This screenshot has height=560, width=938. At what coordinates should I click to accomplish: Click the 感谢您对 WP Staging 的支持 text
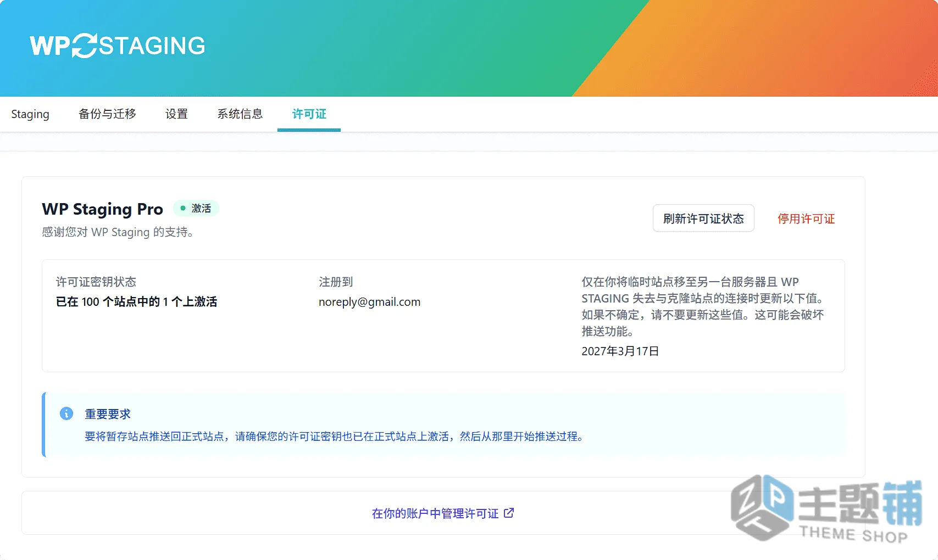point(118,232)
